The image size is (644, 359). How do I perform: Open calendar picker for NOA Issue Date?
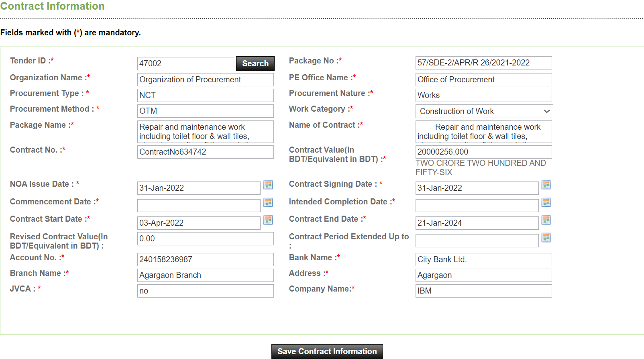pos(268,185)
